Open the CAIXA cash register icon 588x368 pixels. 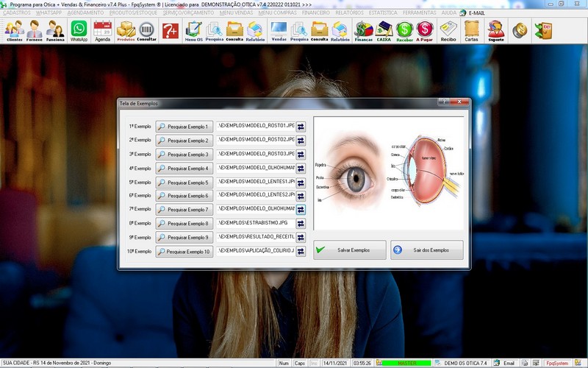tap(384, 30)
